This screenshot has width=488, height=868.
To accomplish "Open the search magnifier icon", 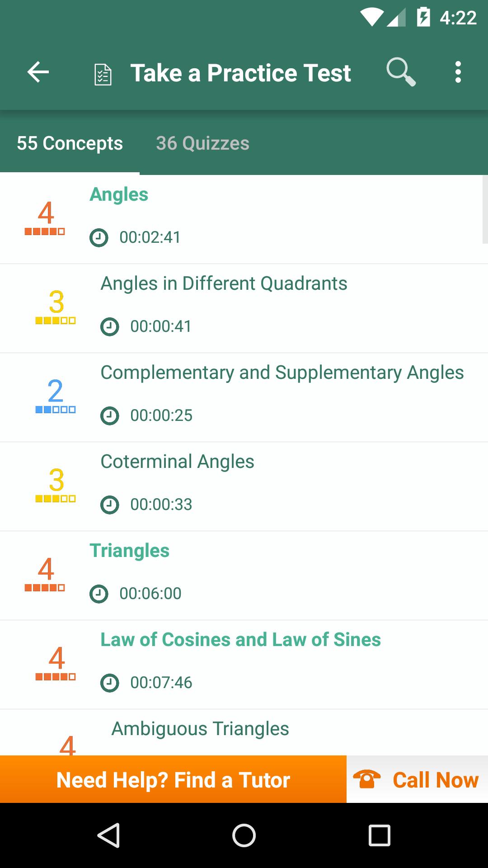I will [x=401, y=72].
